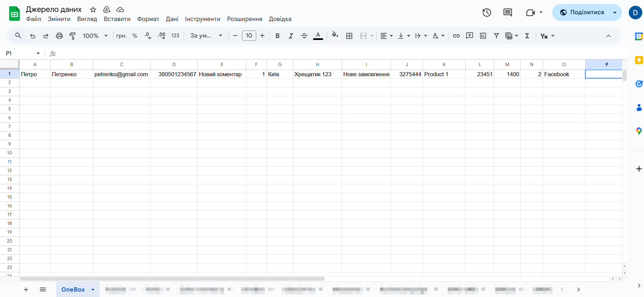Viewport: 644px width, 297px height.
Task: Open the search menus magnifier tool
Action: click(x=18, y=36)
